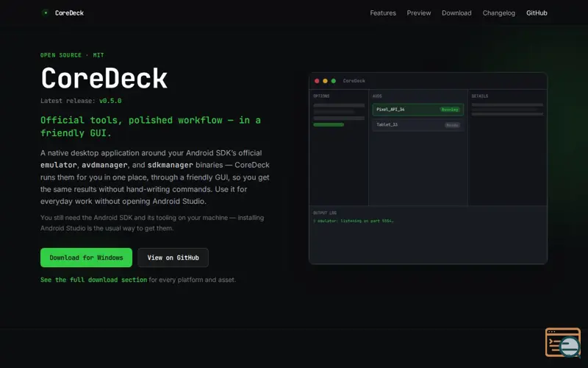588x368 pixels.
Task: Click the Running status badge
Action: (x=450, y=110)
